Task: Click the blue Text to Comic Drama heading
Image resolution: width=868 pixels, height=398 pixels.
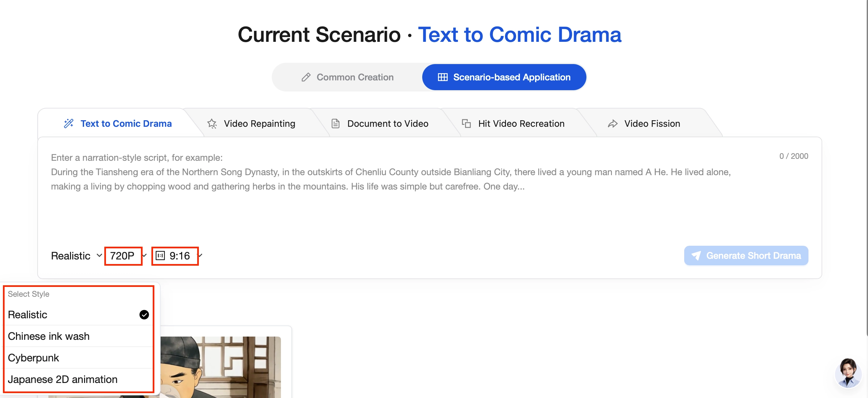Action: 519,34
